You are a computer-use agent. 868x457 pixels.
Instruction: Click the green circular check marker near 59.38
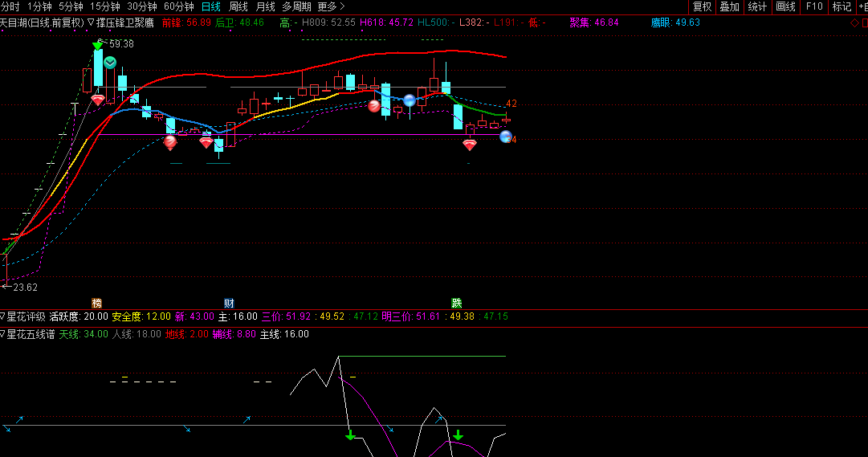pyautogui.click(x=110, y=62)
